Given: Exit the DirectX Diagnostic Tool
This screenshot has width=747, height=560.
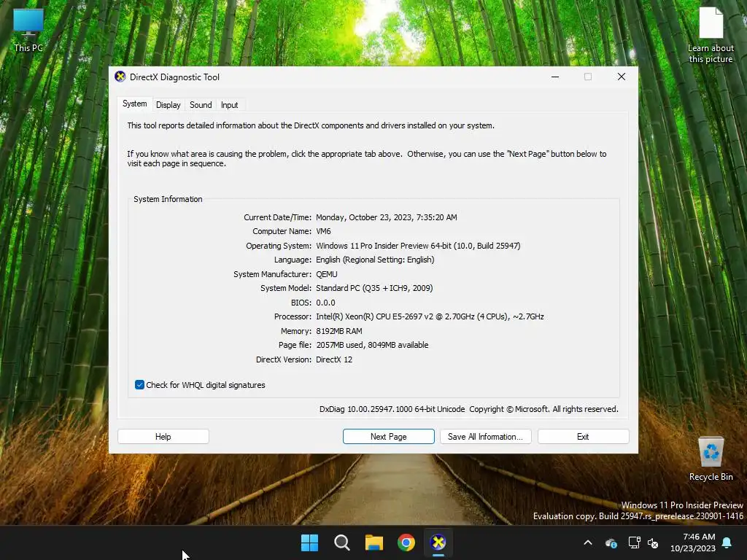Looking at the screenshot, I should [583, 437].
